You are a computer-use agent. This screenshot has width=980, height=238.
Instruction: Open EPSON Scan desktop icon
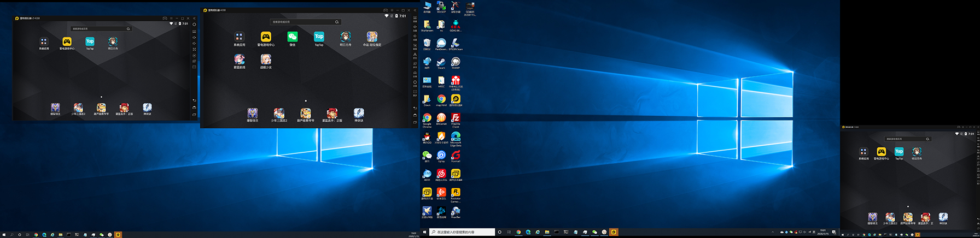click(456, 43)
